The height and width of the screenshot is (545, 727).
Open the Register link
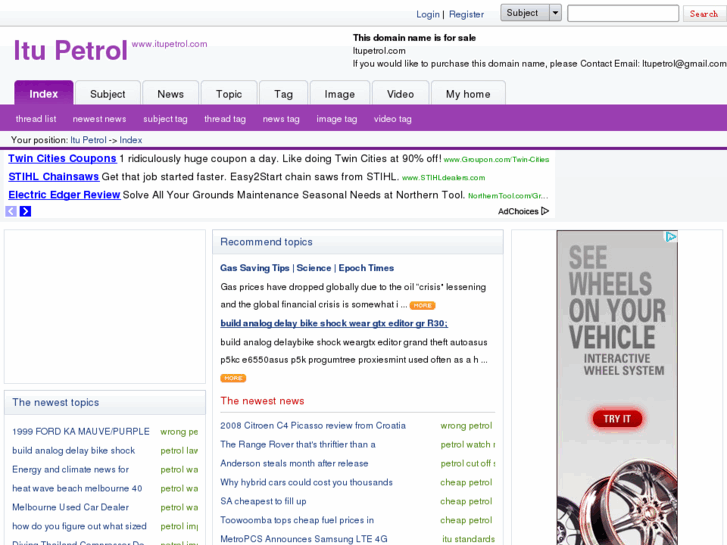466,14
